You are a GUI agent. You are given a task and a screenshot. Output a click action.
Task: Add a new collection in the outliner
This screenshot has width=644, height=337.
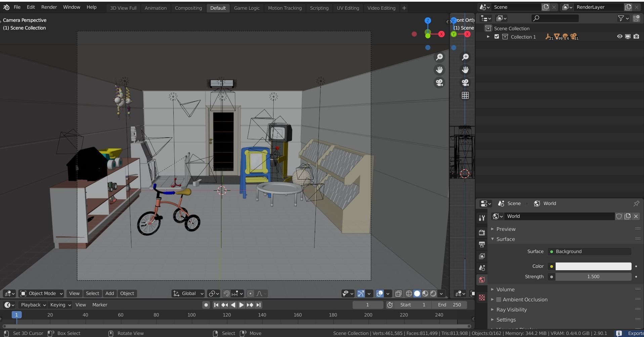coord(636,18)
